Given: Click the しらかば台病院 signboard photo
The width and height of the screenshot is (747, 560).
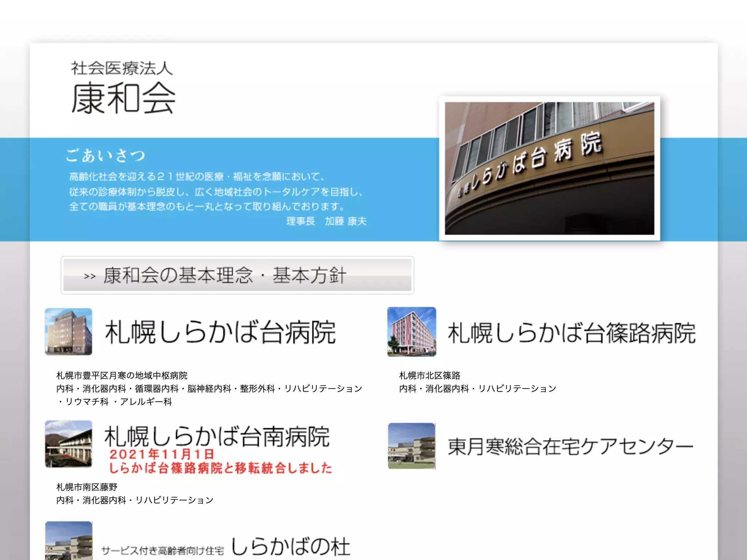Looking at the screenshot, I should (x=549, y=168).
